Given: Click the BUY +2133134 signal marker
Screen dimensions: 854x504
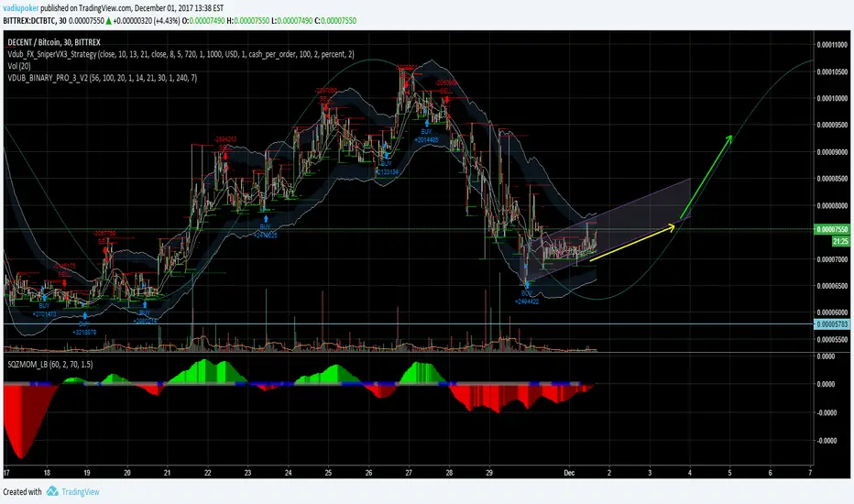Looking at the screenshot, I should coord(386,164).
